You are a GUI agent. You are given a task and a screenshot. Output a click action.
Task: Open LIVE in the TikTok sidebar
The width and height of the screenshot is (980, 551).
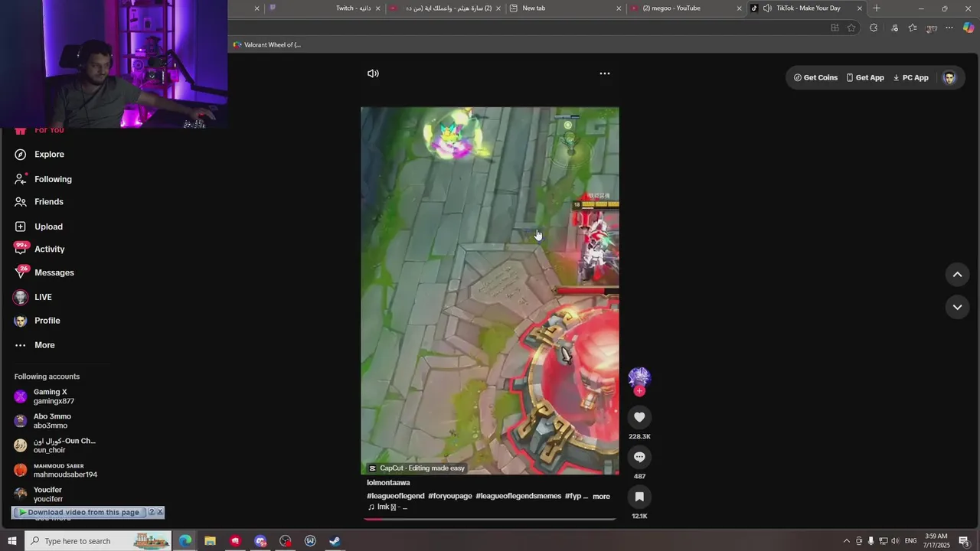[x=33, y=297]
